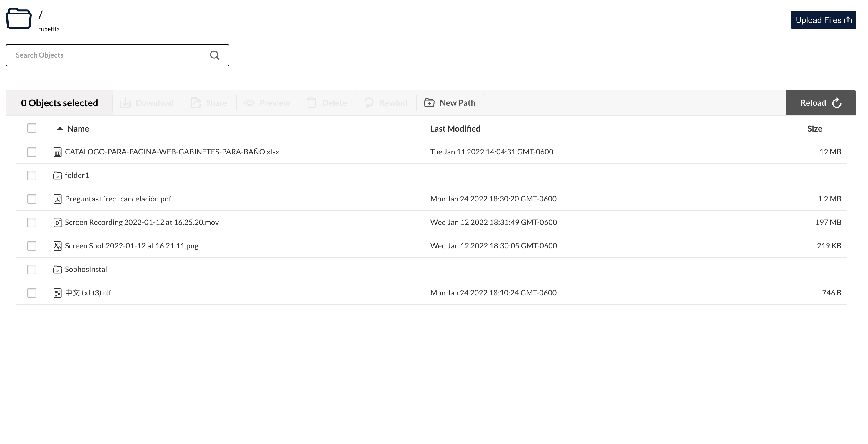Click the image icon of the Screen Shot png
Viewport: 868px width, 444px height.
click(x=57, y=246)
